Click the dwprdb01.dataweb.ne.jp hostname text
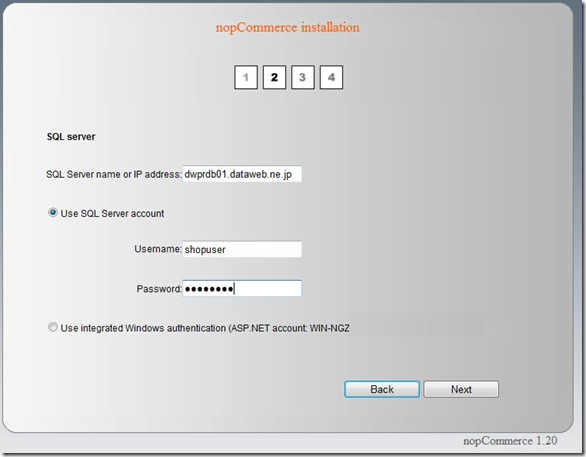586x457 pixels. (238, 175)
